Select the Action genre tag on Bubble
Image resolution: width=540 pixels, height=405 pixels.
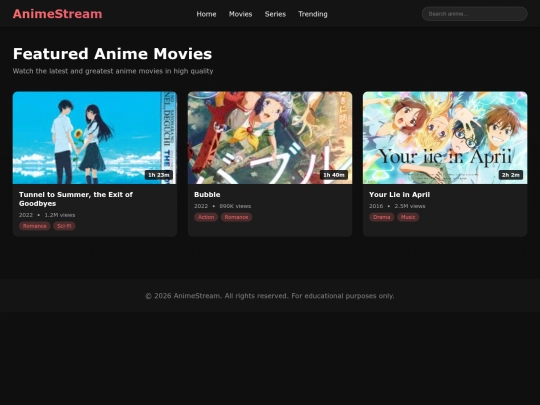tap(206, 217)
